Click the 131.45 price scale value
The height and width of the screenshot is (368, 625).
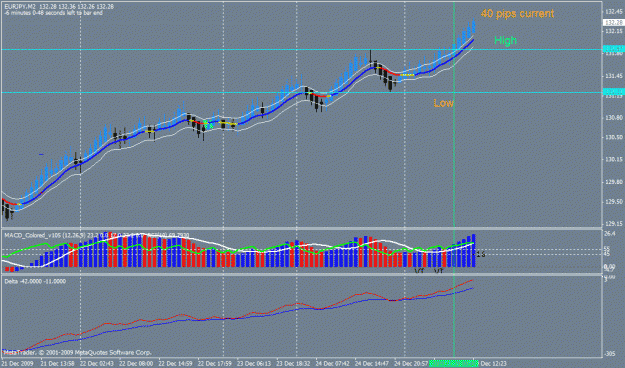613,76
